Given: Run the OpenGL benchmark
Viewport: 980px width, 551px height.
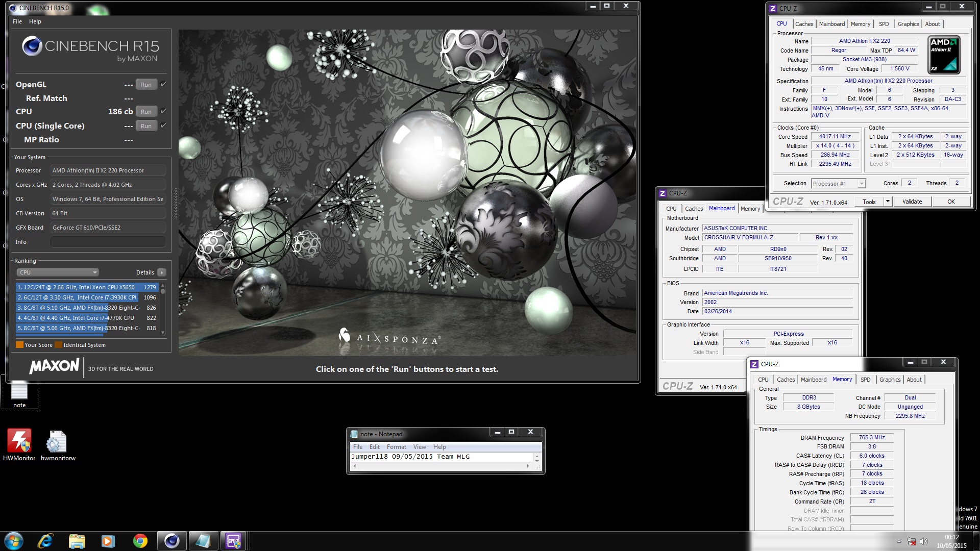Looking at the screenshot, I should pyautogui.click(x=146, y=85).
